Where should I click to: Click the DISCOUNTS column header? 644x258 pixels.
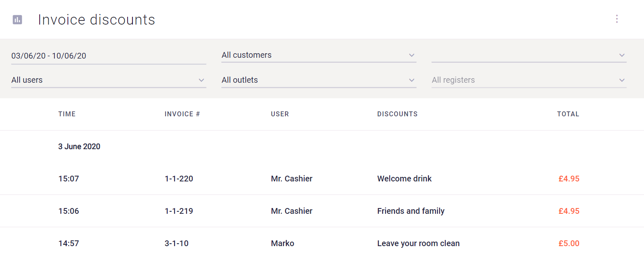(397, 114)
